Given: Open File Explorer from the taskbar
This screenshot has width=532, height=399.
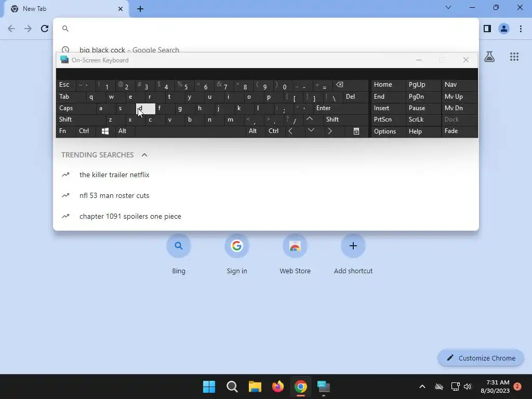Looking at the screenshot, I should pyautogui.click(x=255, y=387).
